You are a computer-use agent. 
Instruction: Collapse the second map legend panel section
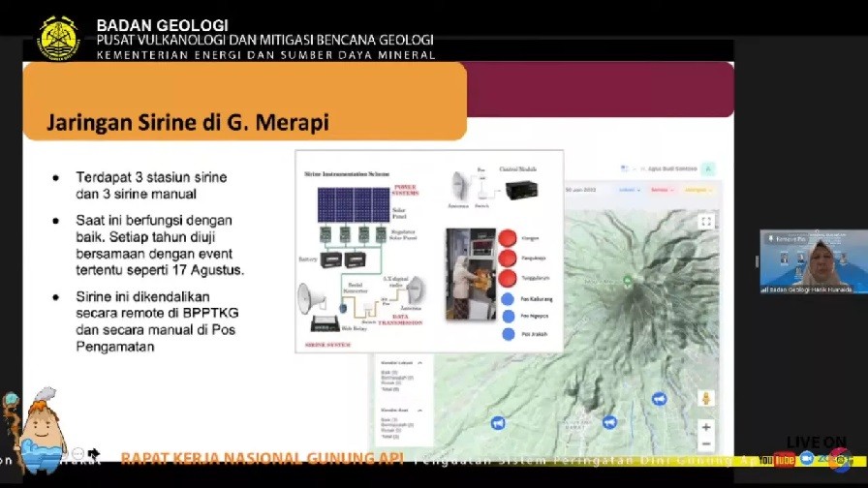click(x=419, y=411)
